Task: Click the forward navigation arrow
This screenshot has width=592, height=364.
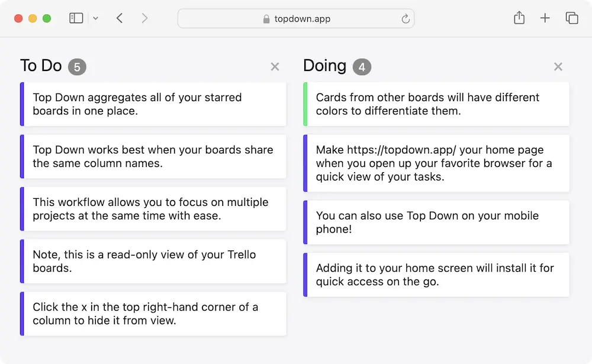Action: pyautogui.click(x=145, y=18)
